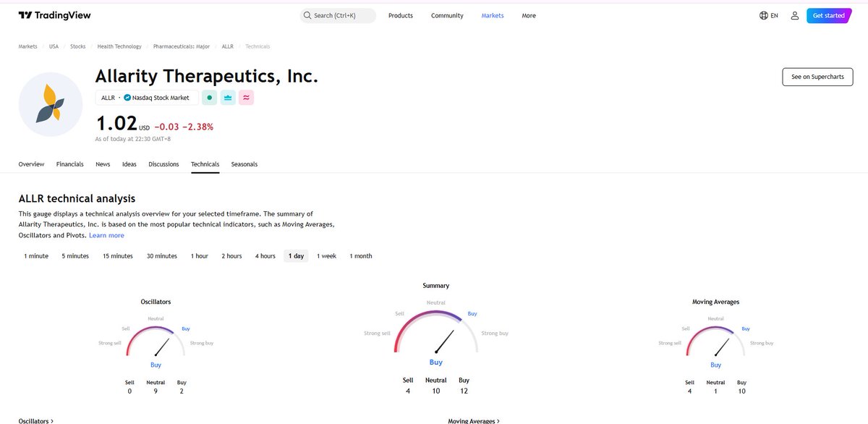Image resolution: width=868 pixels, height=424 pixels.
Task: Open the Community menu
Action: [447, 15]
